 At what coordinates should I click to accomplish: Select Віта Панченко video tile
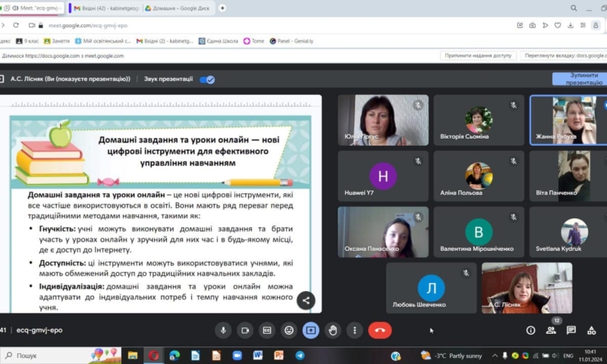pos(568,177)
